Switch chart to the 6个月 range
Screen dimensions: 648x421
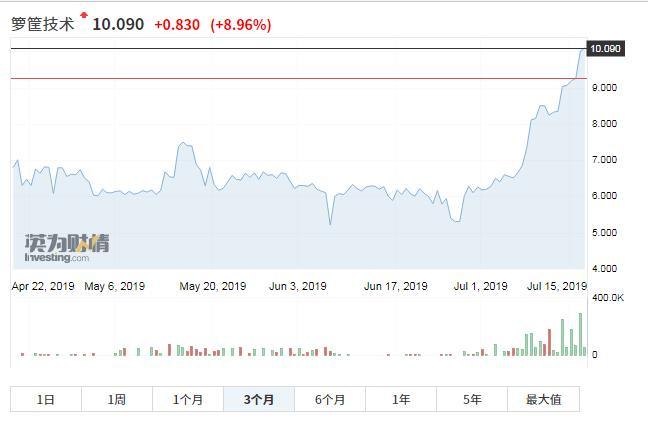pyautogui.click(x=330, y=399)
